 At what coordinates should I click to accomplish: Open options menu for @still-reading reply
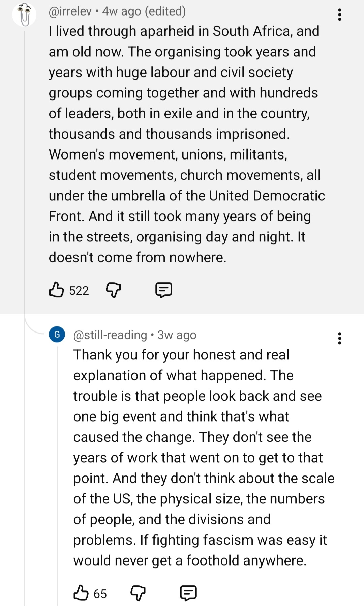(340, 338)
